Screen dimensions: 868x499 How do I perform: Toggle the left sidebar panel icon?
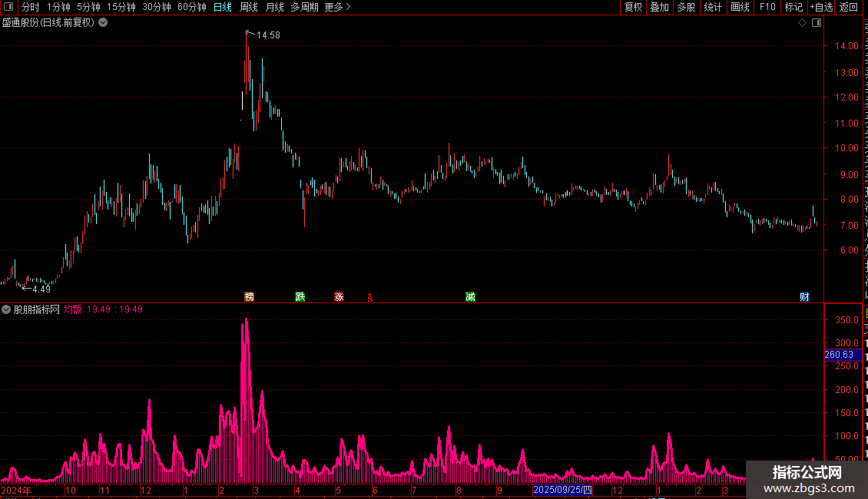point(8,7)
